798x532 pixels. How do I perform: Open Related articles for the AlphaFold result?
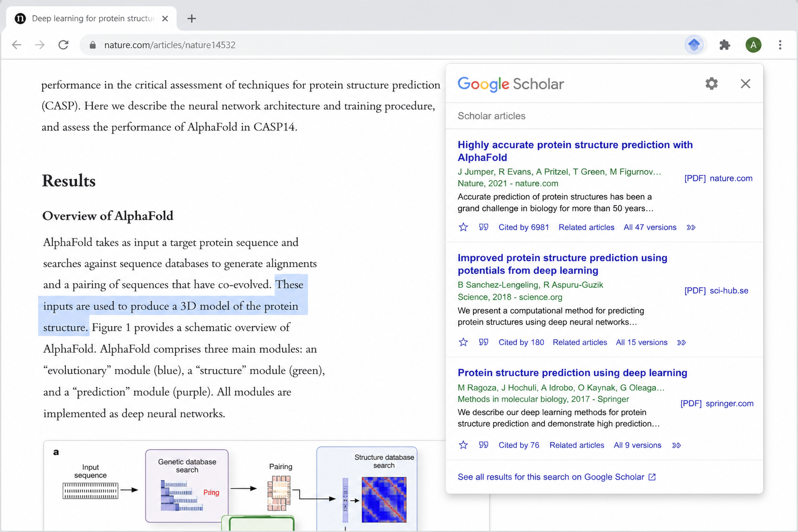587,227
